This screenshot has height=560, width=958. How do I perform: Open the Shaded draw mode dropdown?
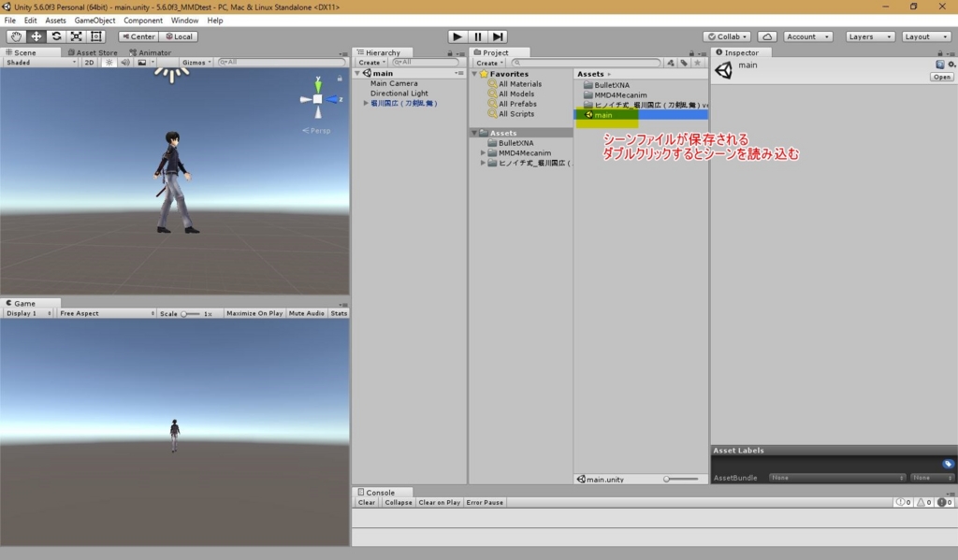click(41, 63)
